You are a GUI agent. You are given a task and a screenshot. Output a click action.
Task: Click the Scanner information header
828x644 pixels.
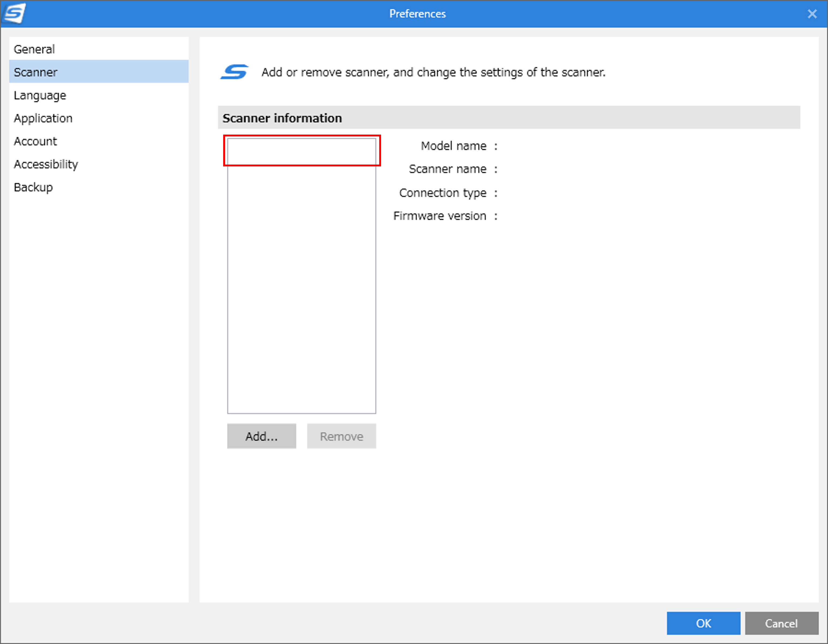(282, 118)
